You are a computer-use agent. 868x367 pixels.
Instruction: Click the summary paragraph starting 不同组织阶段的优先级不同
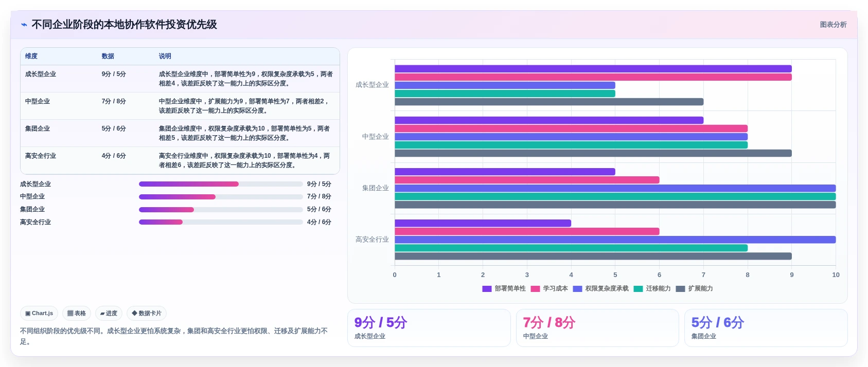click(x=174, y=336)
